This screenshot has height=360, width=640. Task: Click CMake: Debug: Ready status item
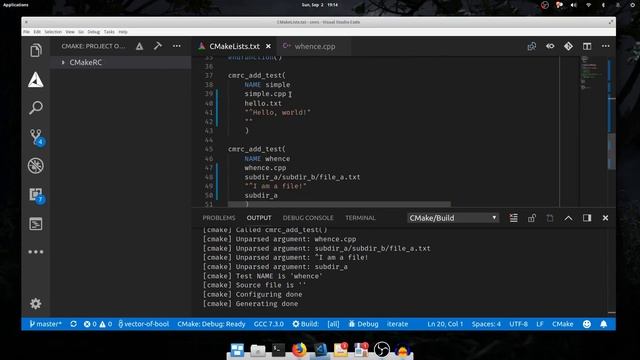tap(211, 324)
